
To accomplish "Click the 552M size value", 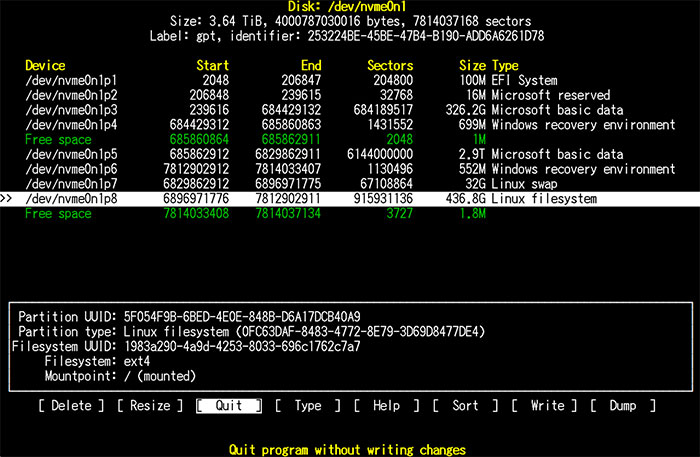I will tap(472, 169).
